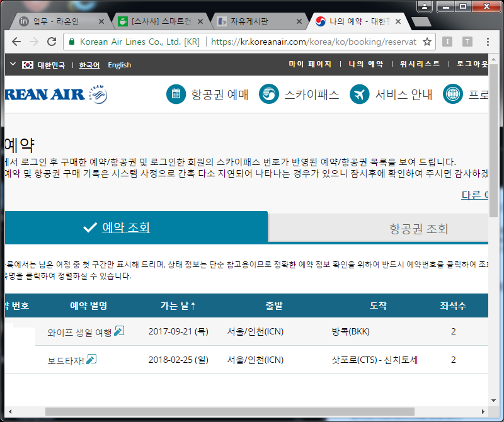The width and height of the screenshot is (504, 422).
Task: Close the 자유게시판 browser tab
Action: [299, 21]
